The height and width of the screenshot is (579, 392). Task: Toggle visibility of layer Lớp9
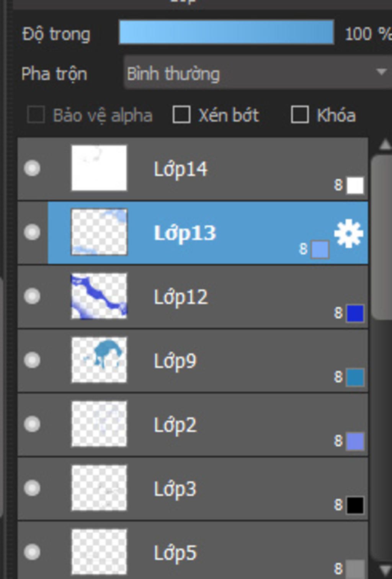click(32, 360)
